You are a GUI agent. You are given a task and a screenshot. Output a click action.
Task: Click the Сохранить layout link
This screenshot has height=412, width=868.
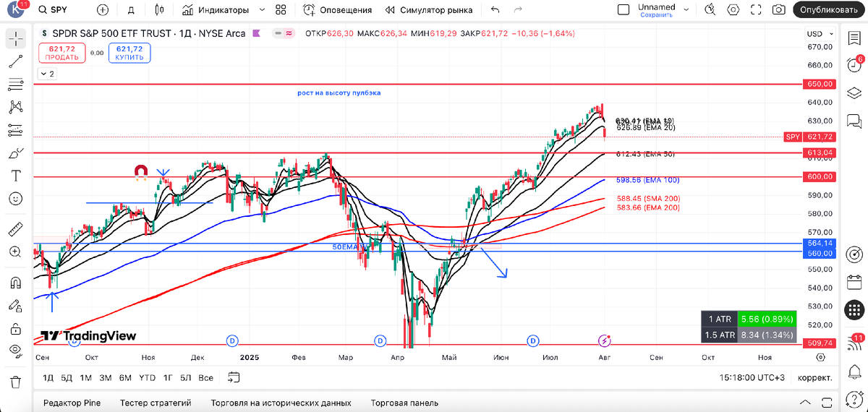[x=656, y=14]
